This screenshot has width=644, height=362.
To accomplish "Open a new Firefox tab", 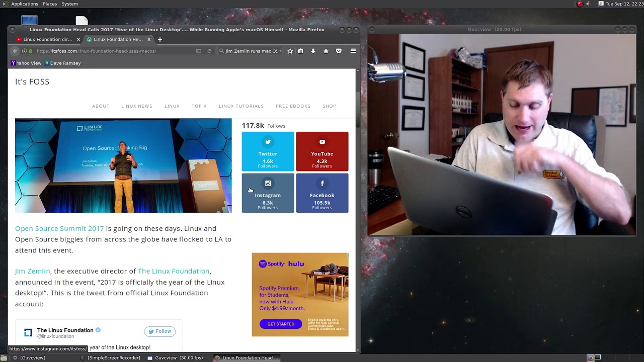I will (160, 39).
